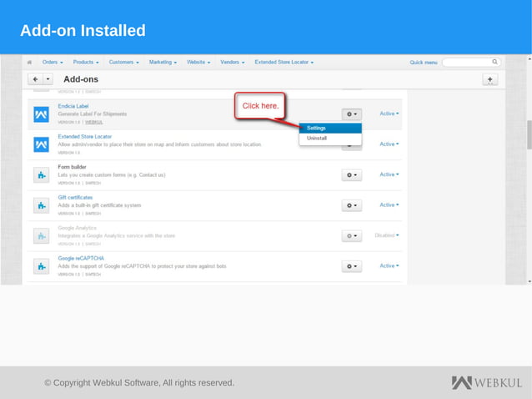Expand the dropdown beside back arrow

click(48, 79)
